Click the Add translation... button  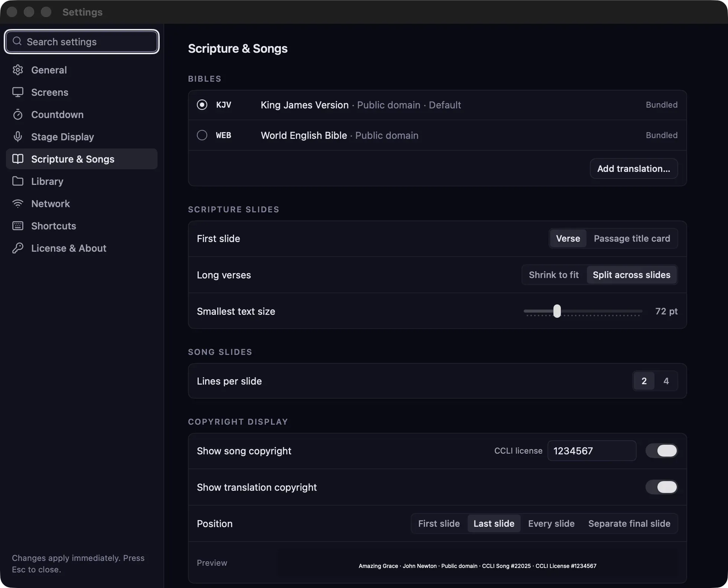[634, 169]
